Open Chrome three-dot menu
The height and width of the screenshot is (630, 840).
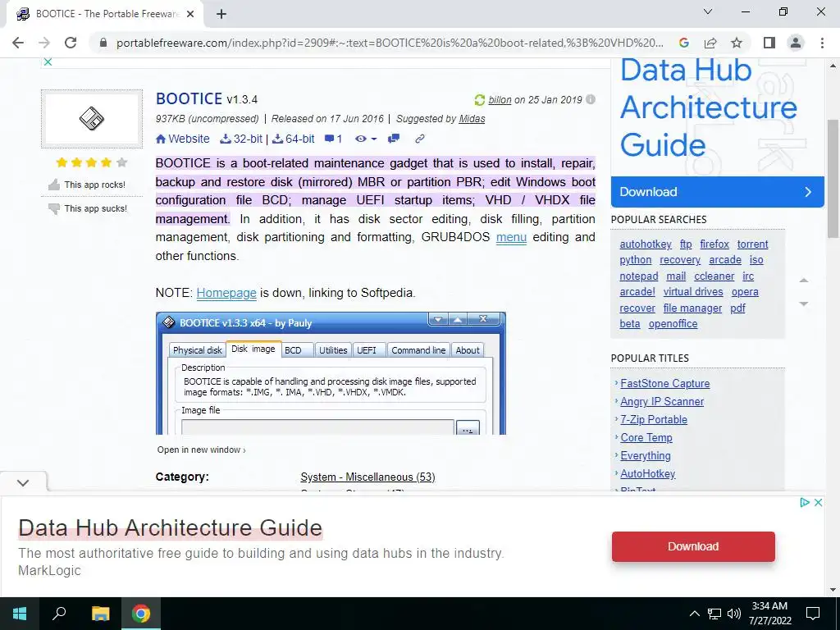822,43
